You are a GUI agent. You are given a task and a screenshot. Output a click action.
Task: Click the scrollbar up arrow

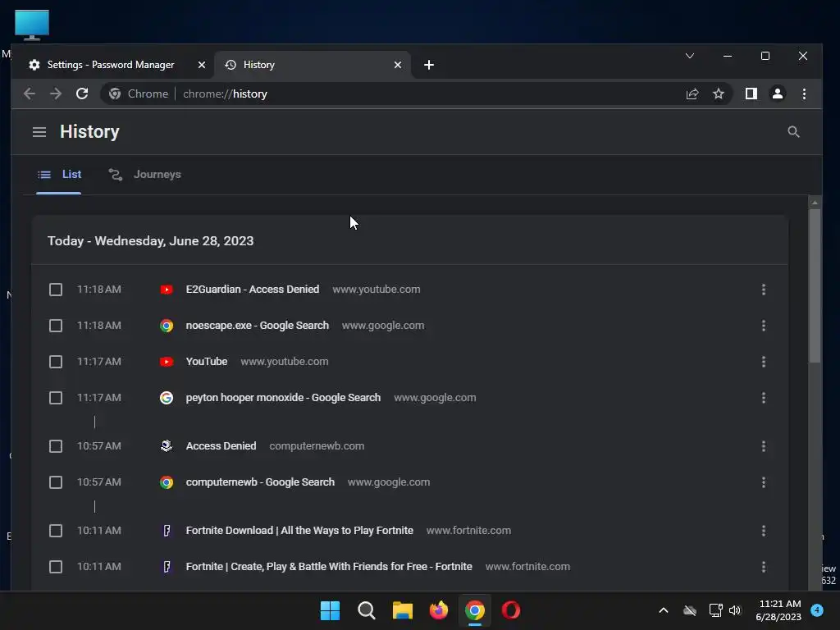[x=815, y=203]
